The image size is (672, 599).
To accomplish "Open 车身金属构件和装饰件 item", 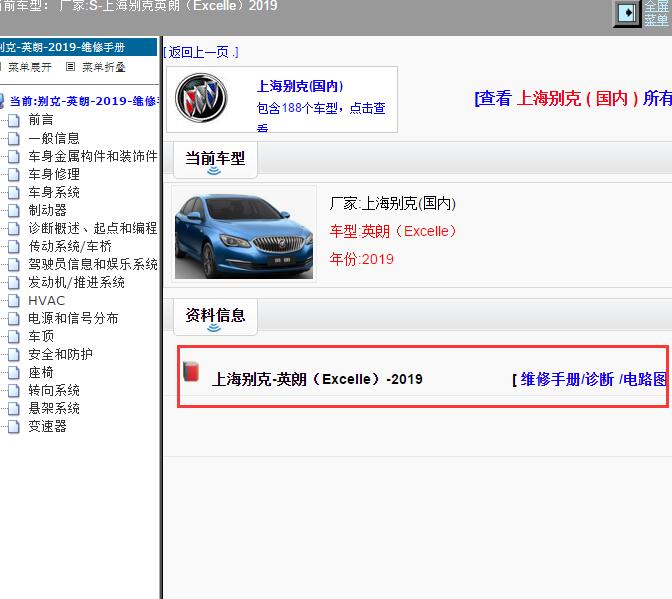I will coord(93,156).
